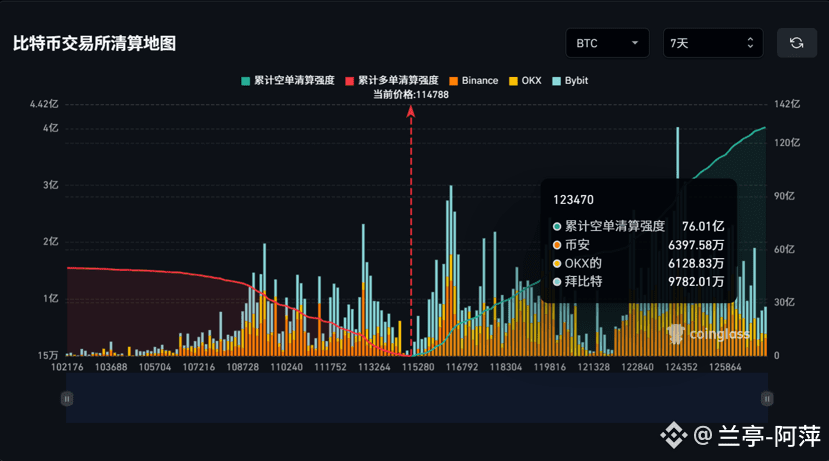The height and width of the screenshot is (461, 829).
Task: Open the BTC coin dropdown
Action: point(607,43)
